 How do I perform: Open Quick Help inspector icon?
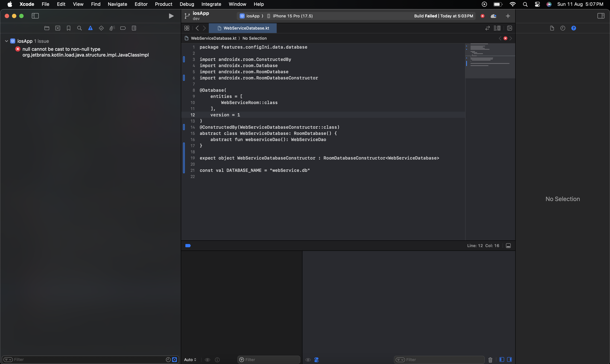tap(574, 28)
